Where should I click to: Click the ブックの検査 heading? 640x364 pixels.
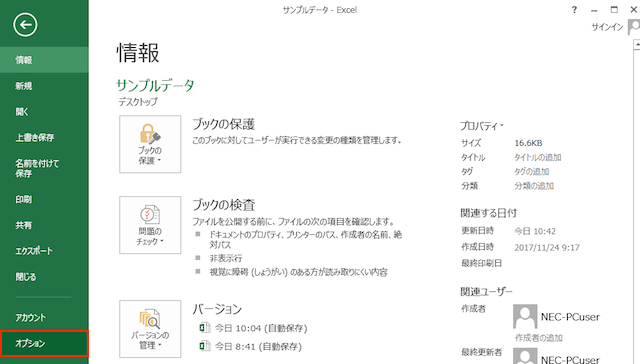(224, 205)
